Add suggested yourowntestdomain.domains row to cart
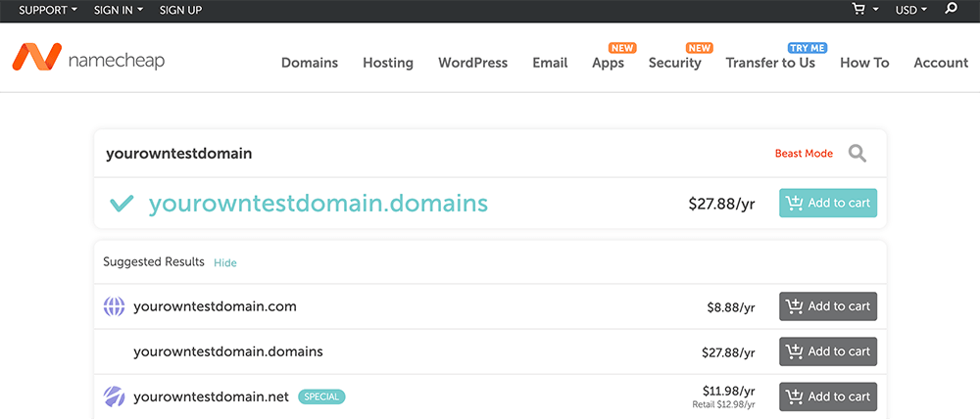The height and width of the screenshot is (419, 980). point(828,351)
